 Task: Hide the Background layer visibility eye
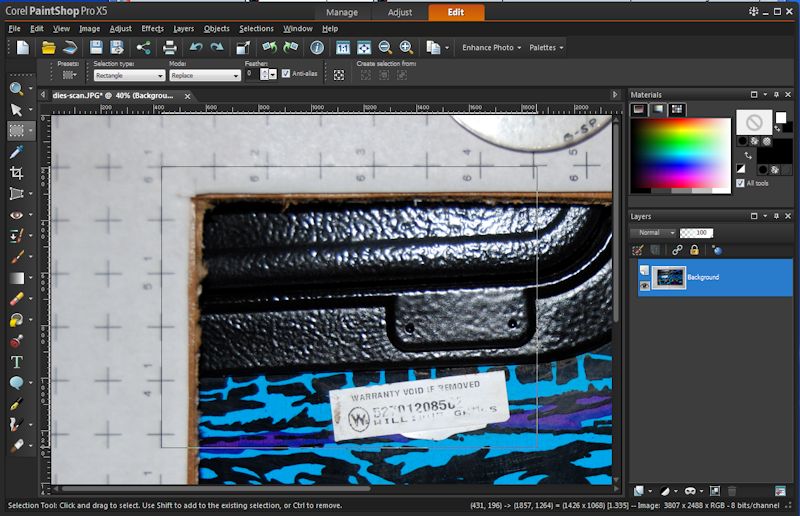[643, 286]
